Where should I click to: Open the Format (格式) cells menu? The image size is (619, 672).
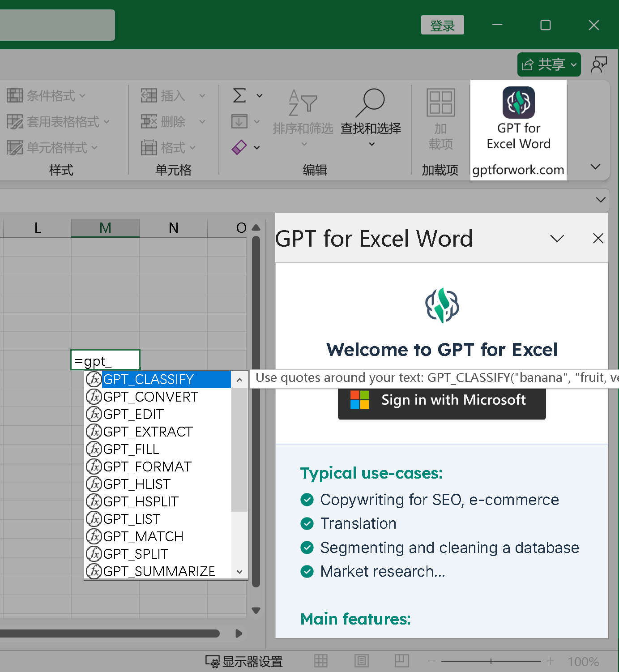tap(168, 147)
